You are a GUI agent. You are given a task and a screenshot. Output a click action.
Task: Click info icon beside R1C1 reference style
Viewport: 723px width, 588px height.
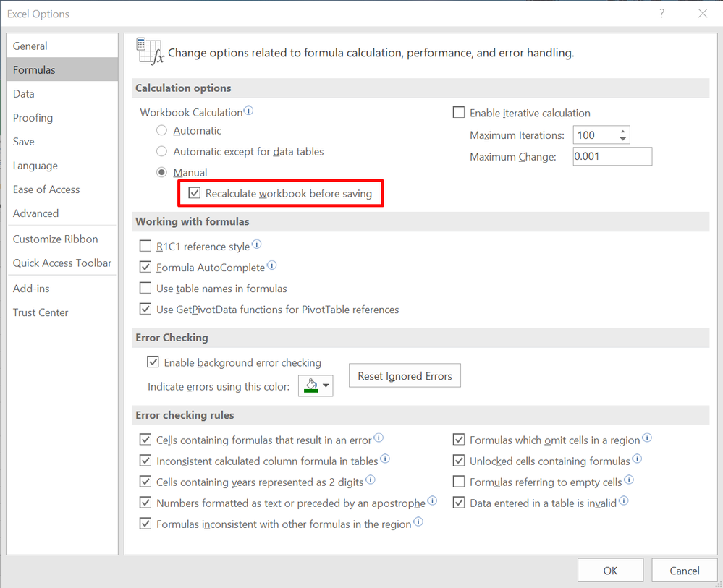[x=257, y=244]
